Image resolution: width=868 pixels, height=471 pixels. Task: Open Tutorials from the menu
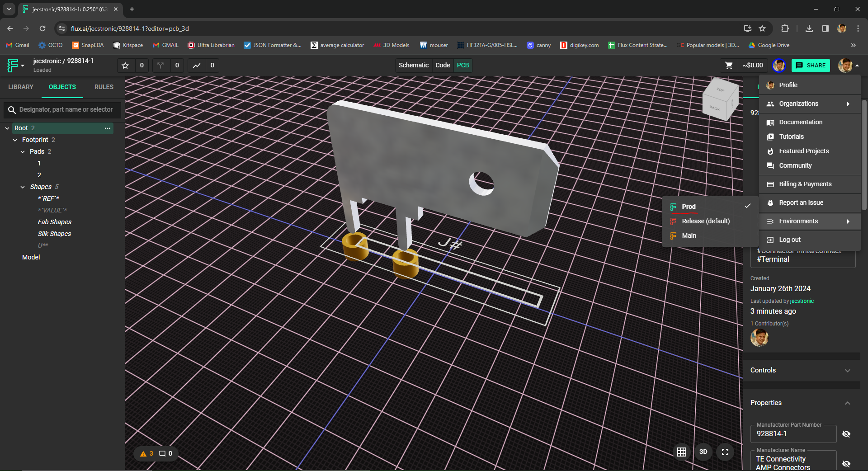[810, 137]
